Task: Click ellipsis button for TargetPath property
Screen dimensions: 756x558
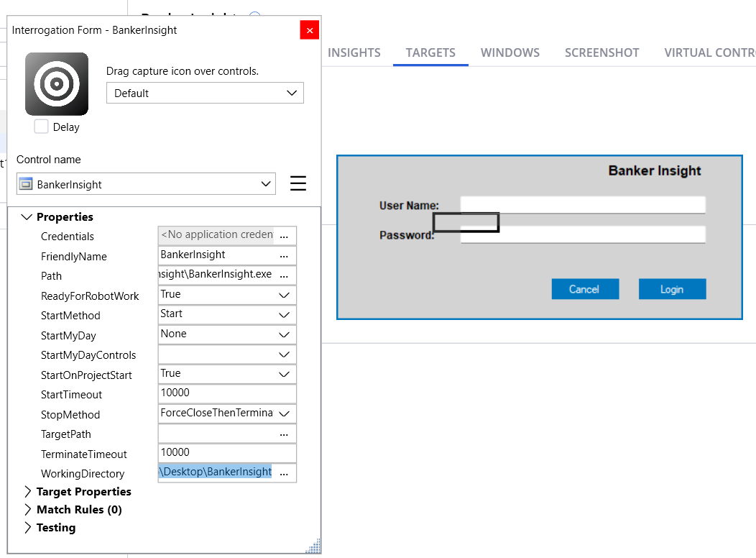Action: pos(284,434)
